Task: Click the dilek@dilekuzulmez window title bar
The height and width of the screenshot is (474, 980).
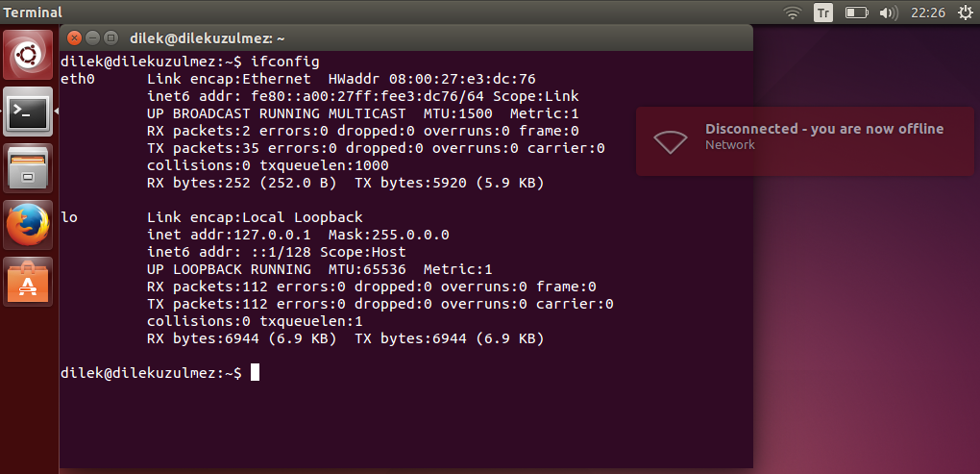Action: point(406,37)
